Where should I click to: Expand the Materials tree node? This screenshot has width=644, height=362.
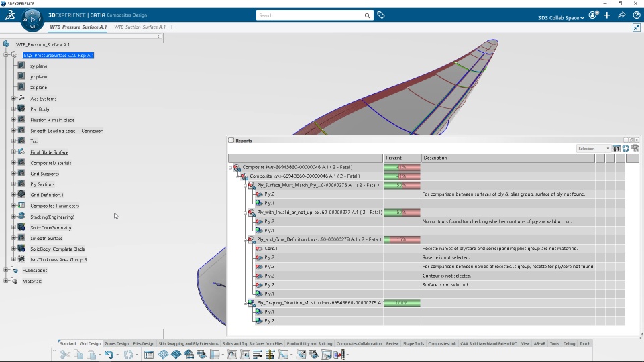coord(6,281)
